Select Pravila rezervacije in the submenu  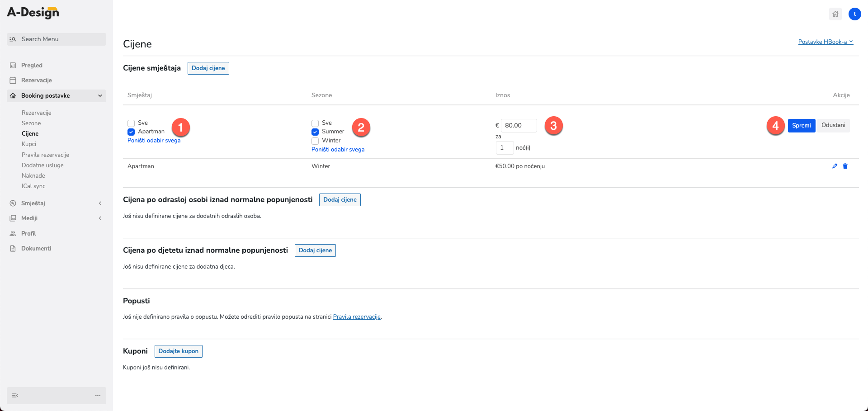(45, 155)
